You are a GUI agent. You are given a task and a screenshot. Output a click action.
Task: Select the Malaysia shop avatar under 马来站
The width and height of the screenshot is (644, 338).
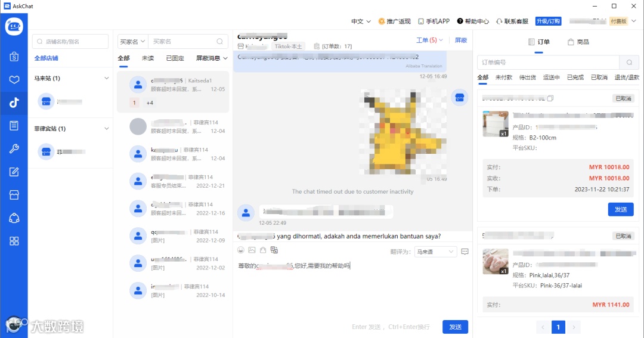pyautogui.click(x=46, y=101)
